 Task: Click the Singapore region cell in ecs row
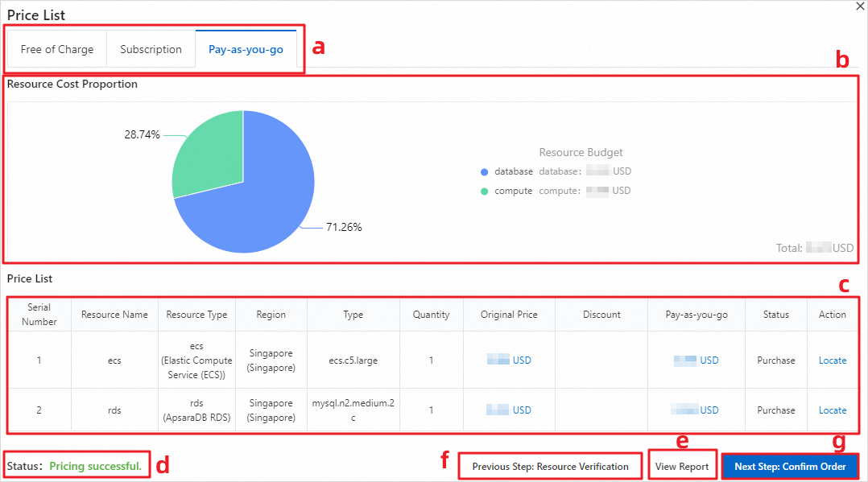pos(271,360)
